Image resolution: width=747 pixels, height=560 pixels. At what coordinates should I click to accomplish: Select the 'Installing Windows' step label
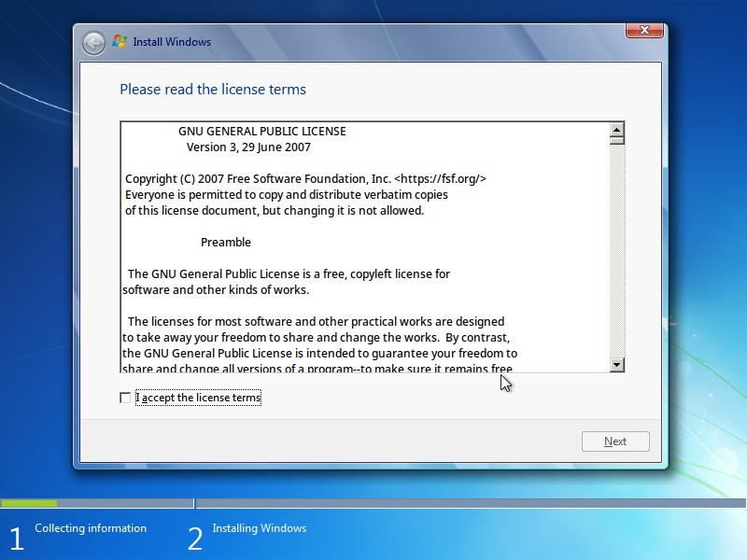coord(259,528)
